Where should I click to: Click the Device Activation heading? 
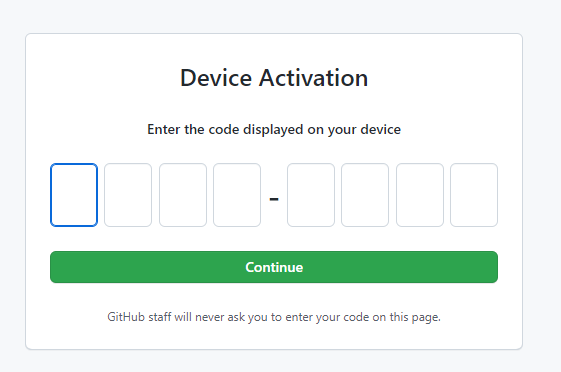274,78
